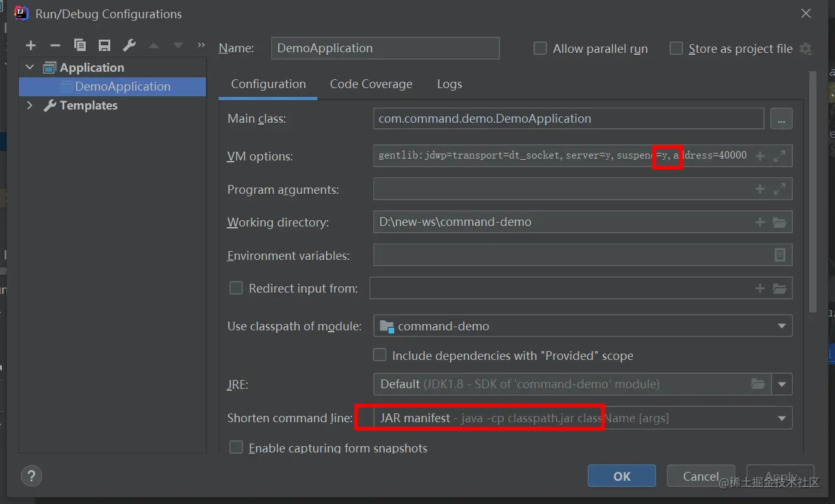Click the Cancel button
The width and height of the screenshot is (835, 504).
(x=701, y=476)
